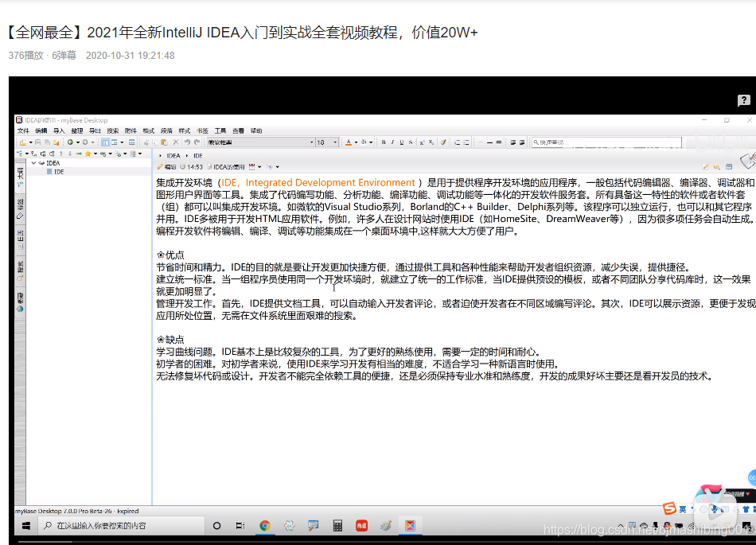Toggle underline formatting
This screenshot has height=545, width=756.
click(402, 142)
